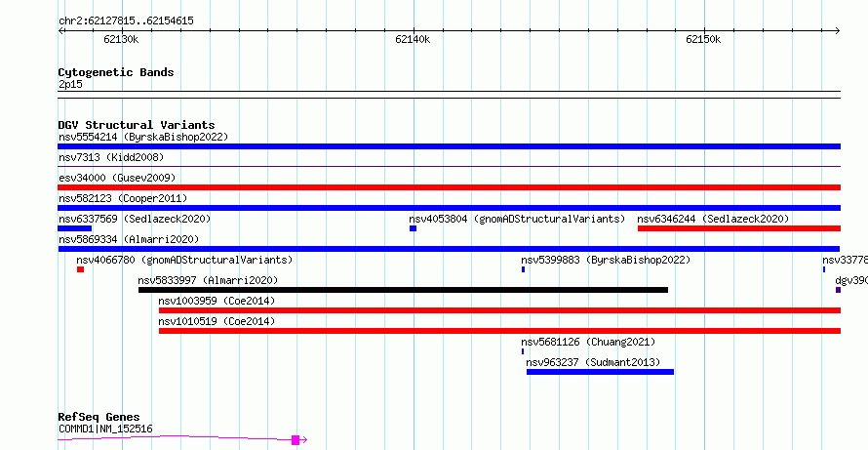Open the nsv582123 (Cooper2011) label
This screenshot has height=450, width=868.
(x=123, y=198)
